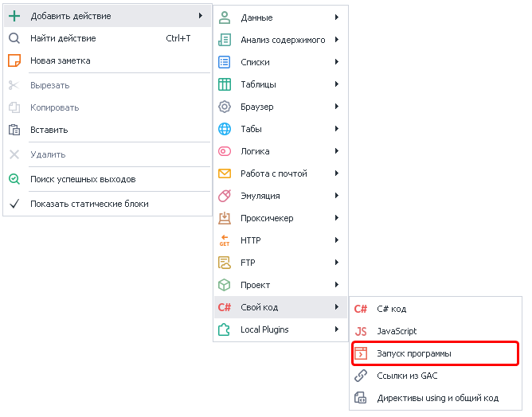Click the puzzle icon for Local Plugins
Image resolution: width=532 pixels, height=417 pixels.
pos(225,329)
